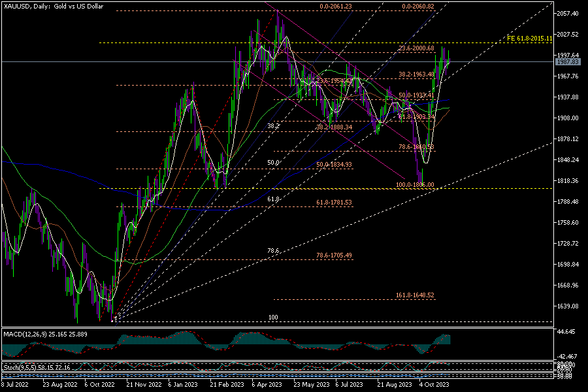Select the 0.0-2060.82 Fibonacci level label
This screenshot has height=392, width=588.
click(418, 7)
